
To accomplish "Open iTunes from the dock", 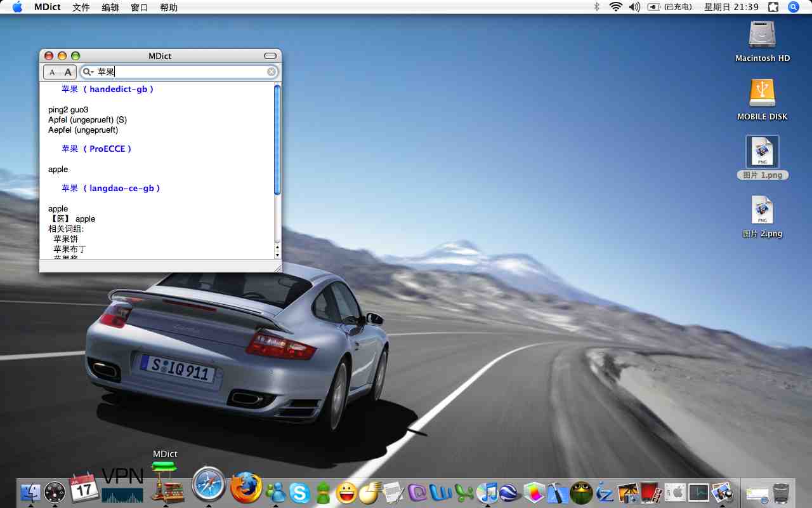I will coord(487,493).
